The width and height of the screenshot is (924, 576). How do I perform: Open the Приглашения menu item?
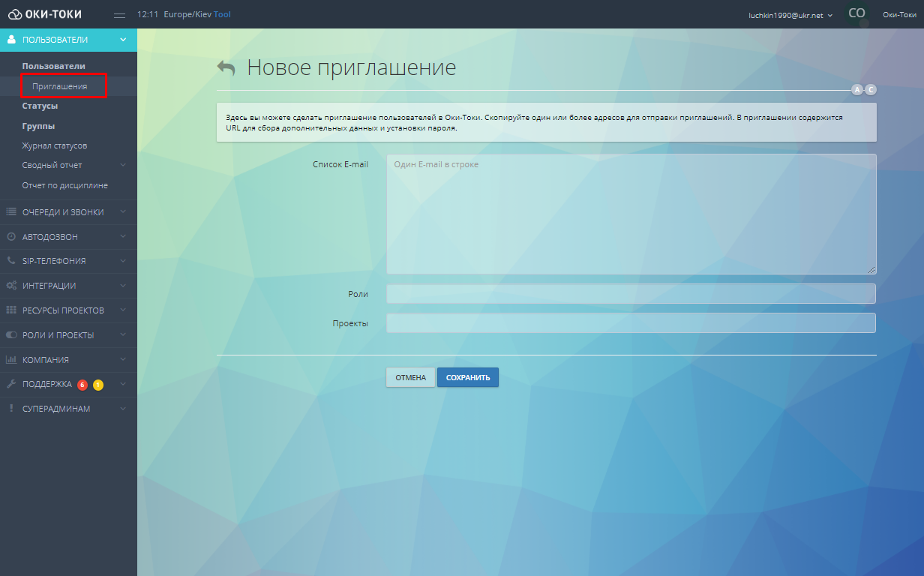tap(59, 86)
